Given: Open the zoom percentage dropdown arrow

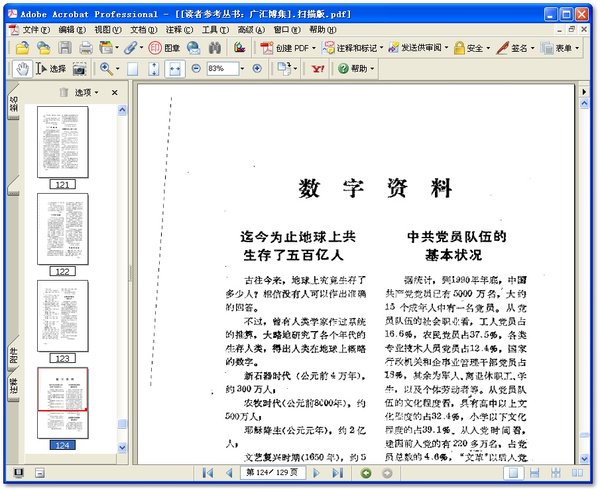Looking at the screenshot, I should tap(242, 69).
